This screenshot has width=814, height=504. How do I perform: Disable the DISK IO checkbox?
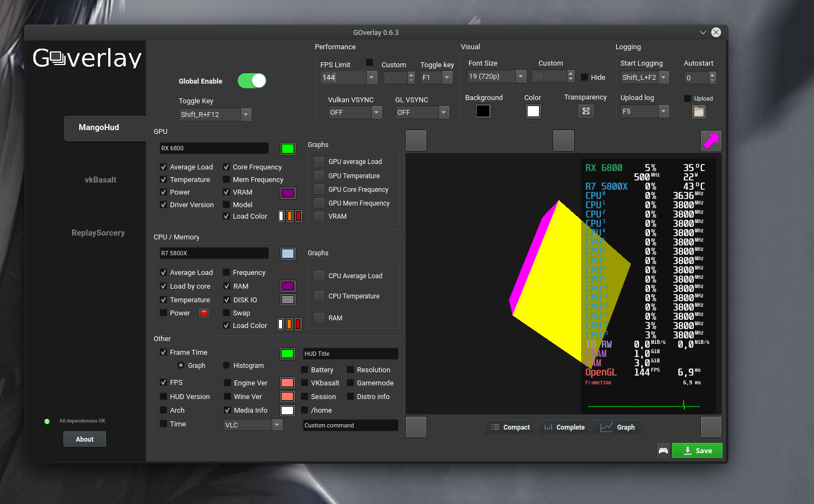(x=227, y=300)
